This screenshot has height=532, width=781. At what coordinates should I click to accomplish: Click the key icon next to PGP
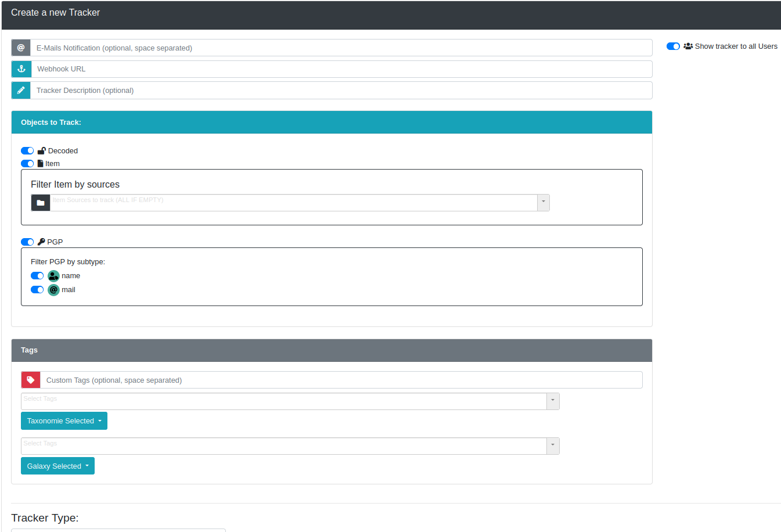(41, 242)
